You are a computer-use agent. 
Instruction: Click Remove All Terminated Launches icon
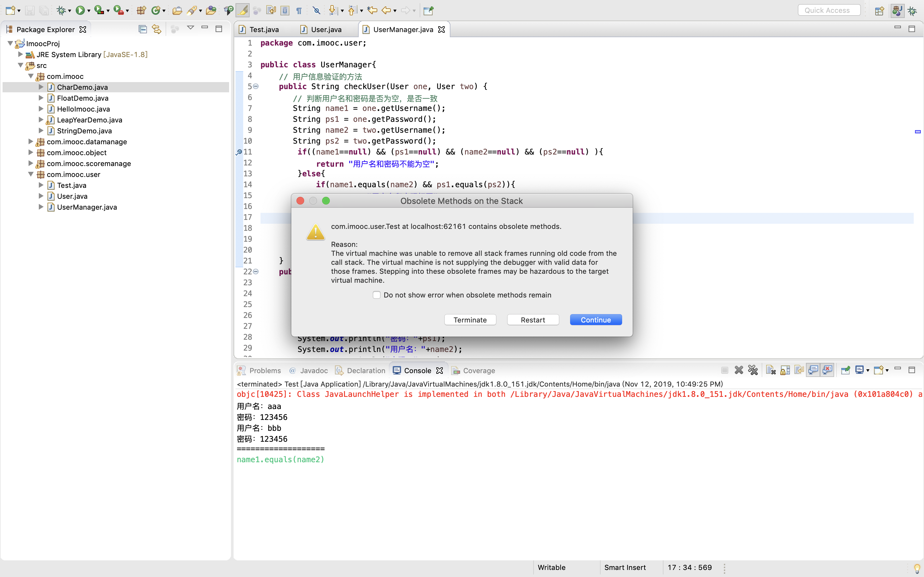click(753, 370)
